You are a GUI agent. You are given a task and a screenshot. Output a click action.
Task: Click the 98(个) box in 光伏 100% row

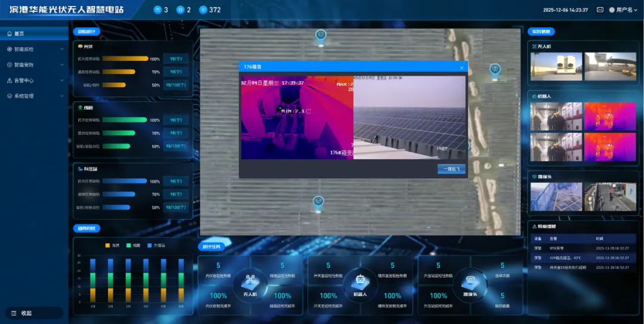[176, 59]
